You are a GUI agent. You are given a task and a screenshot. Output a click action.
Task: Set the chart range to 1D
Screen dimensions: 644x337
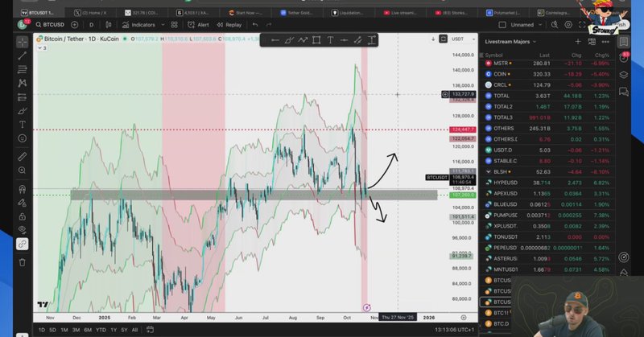coord(42,330)
